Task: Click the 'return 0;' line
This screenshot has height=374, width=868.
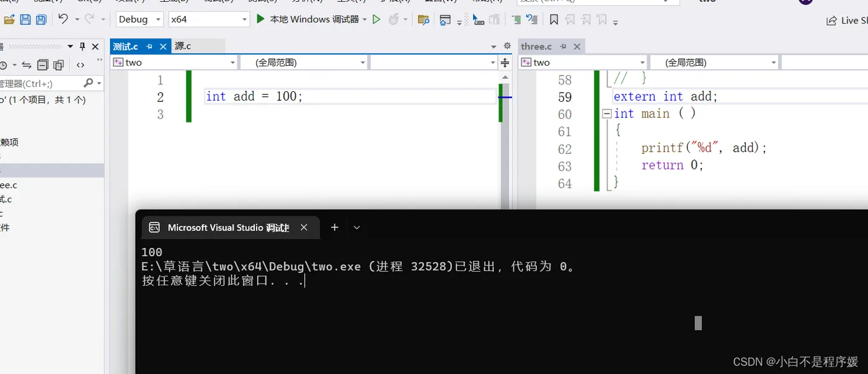Action: coord(673,166)
